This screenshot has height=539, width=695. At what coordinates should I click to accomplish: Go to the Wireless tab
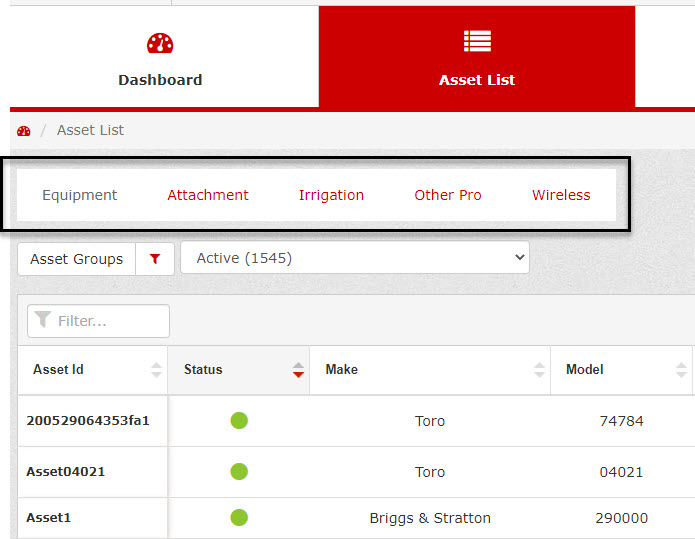coord(561,195)
